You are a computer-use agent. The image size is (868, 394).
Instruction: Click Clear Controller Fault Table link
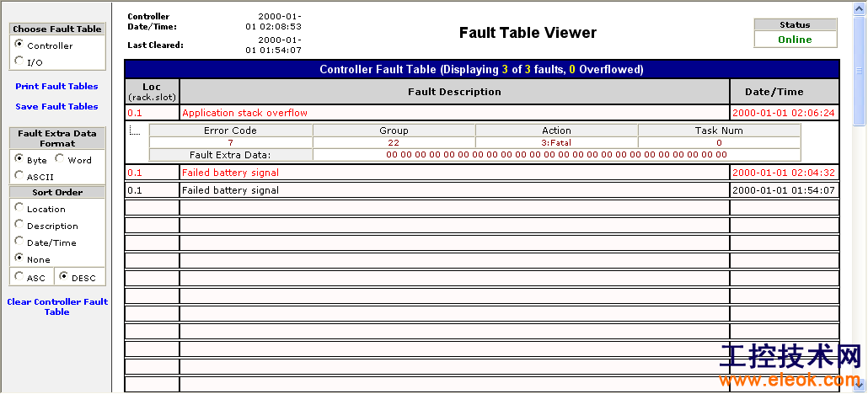pos(57,306)
